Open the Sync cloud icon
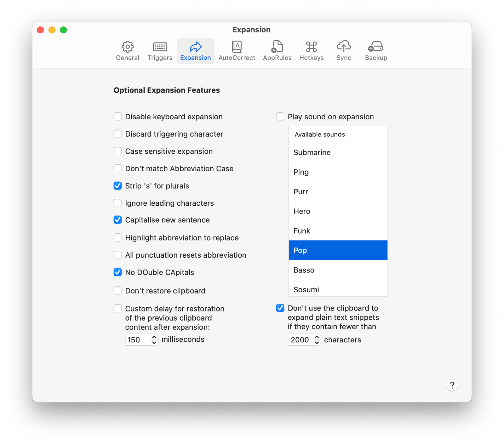Screen dimensions: 504x445 pyautogui.click(x=343, y=47)
